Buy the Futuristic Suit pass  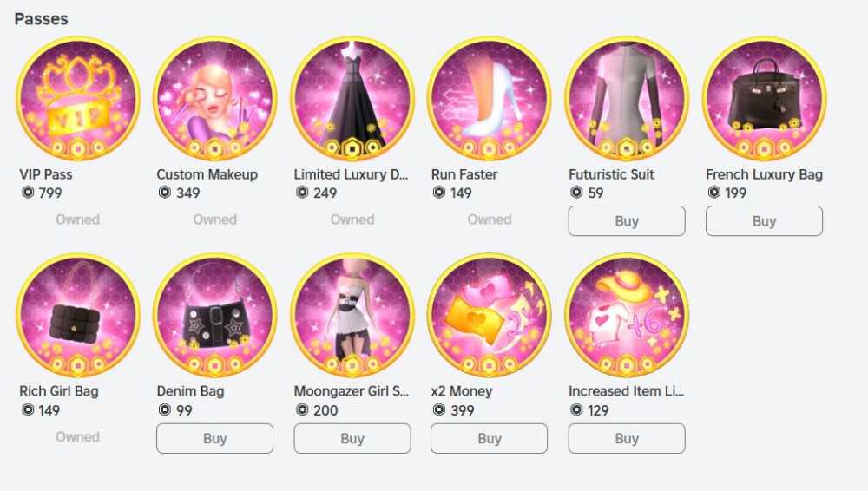(627, 221)
